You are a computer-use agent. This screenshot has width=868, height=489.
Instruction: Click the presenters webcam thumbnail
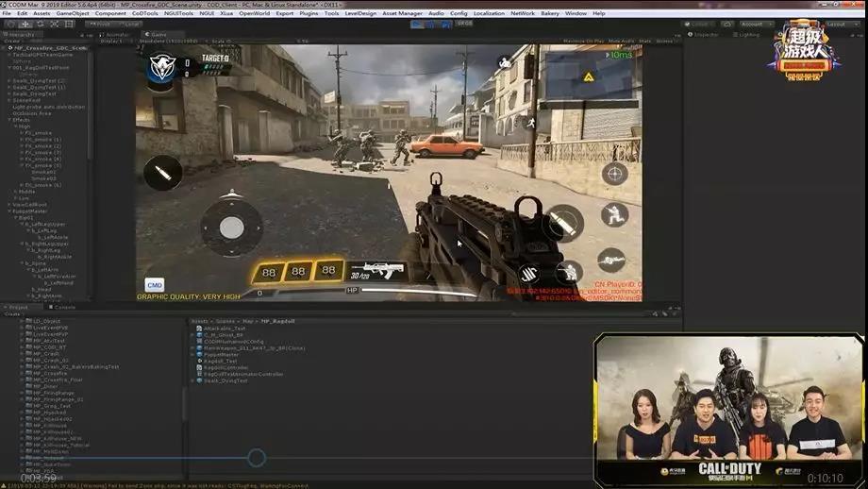click(x=729, y=411)
